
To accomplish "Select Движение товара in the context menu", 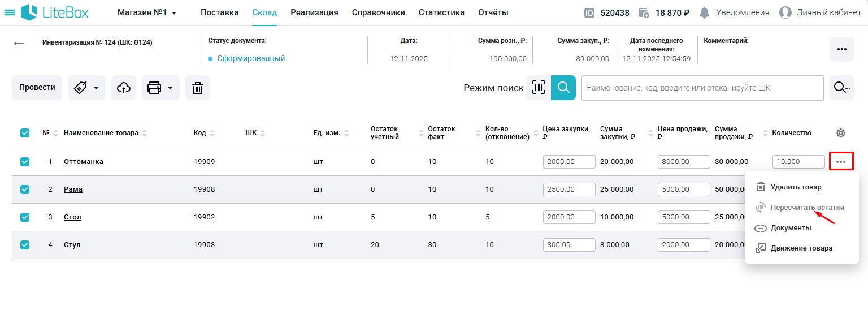I will 801,248.
